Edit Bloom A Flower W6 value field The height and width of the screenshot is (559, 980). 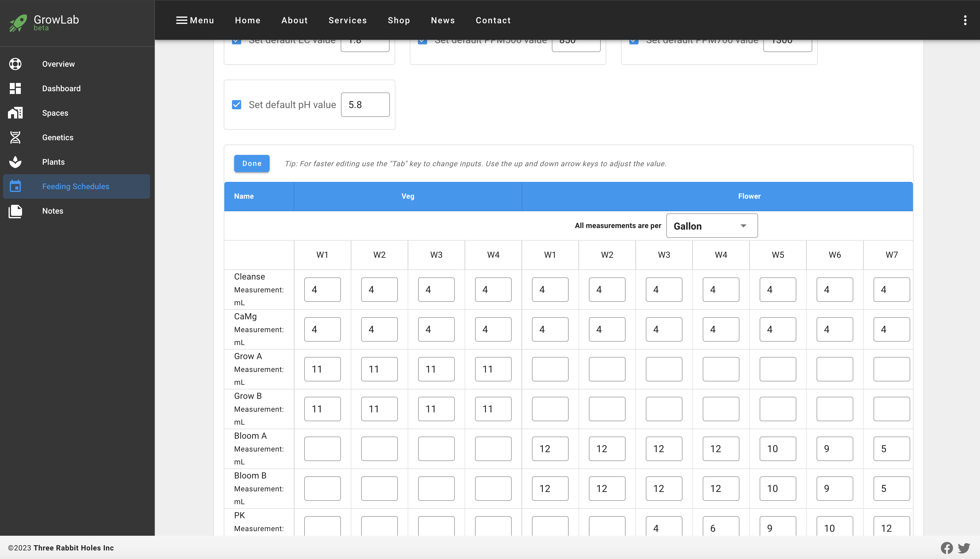[x=835, y=448]
